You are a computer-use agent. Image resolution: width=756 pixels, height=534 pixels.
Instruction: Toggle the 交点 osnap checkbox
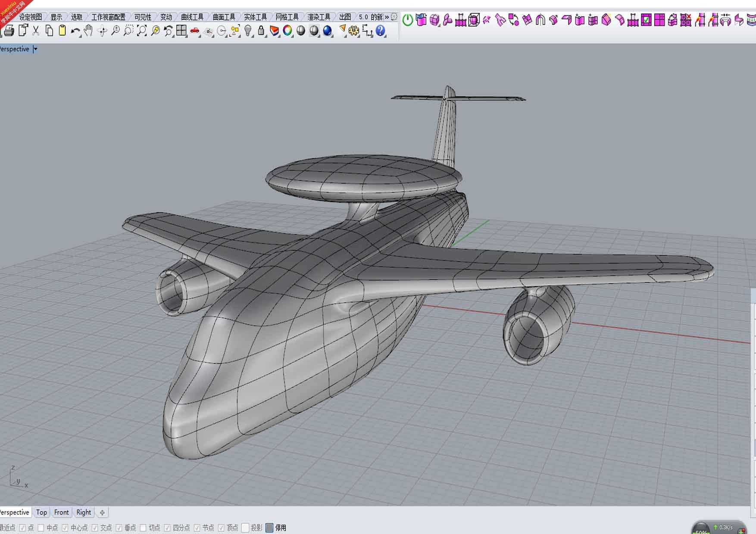click(x=95, y=528)
